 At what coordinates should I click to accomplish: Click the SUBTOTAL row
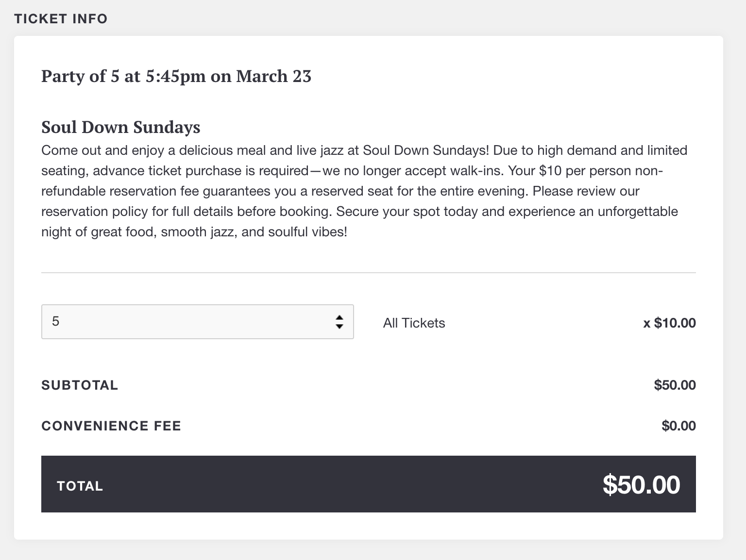coord(80,385)
